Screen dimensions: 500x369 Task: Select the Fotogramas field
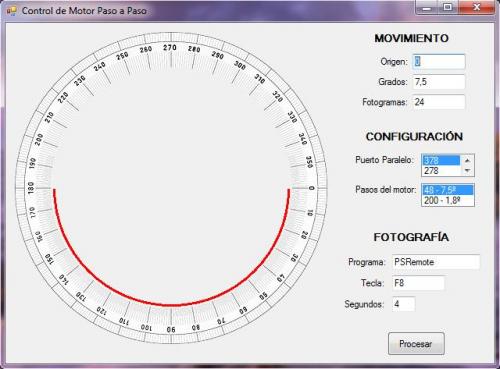click(x=439, y=102)
